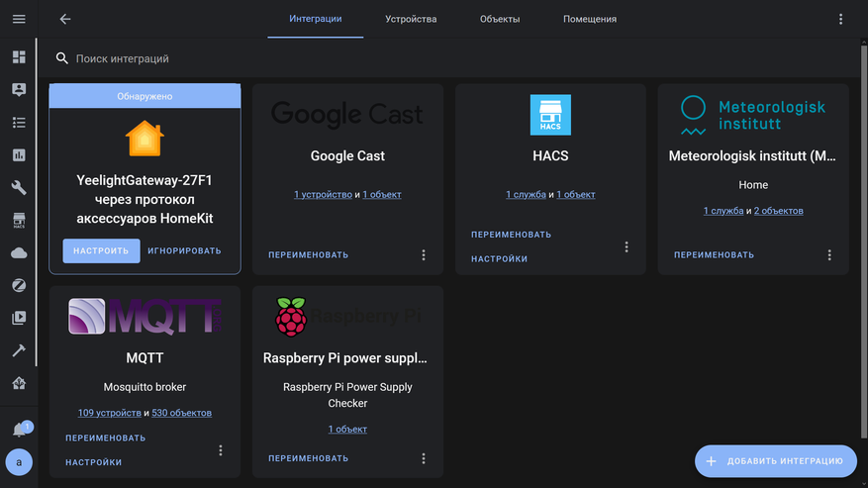The height and width of the screenshot is (488, 868).
Task: Open the History chart sidebar icon
Action: [x=19, y=155]
